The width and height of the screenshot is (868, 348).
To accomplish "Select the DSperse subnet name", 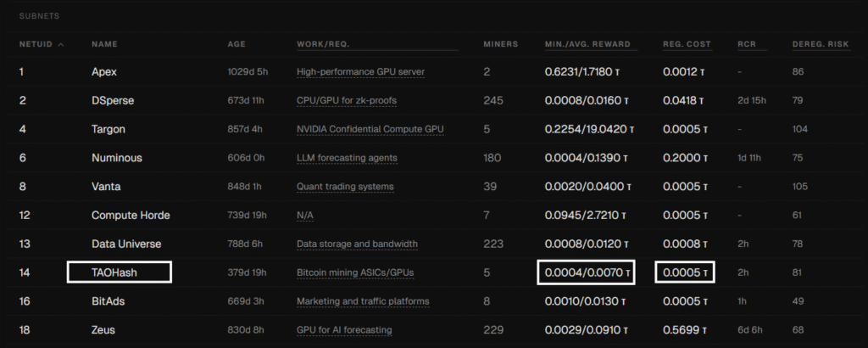I will (114, 101).
